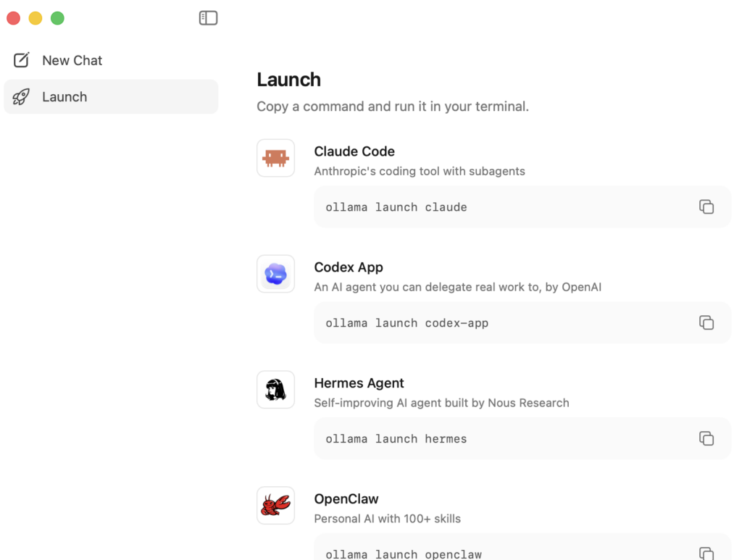Click the Claude Code app icon
The image size is (742, 560).
point(276,158)
